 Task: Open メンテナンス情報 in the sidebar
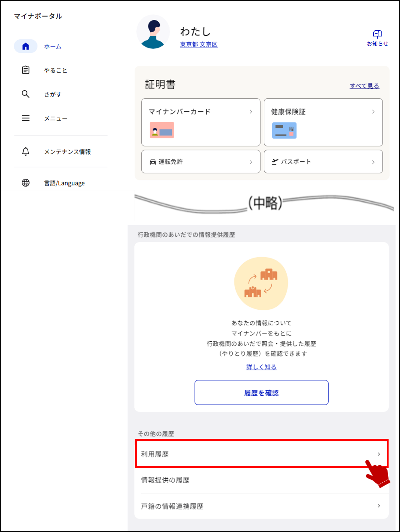pyautogui.click(x=67, y=152)
